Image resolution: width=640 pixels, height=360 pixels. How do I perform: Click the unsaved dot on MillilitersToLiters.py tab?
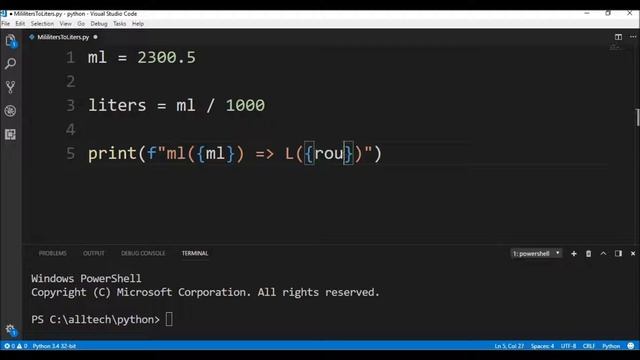(x=96, y=37)
